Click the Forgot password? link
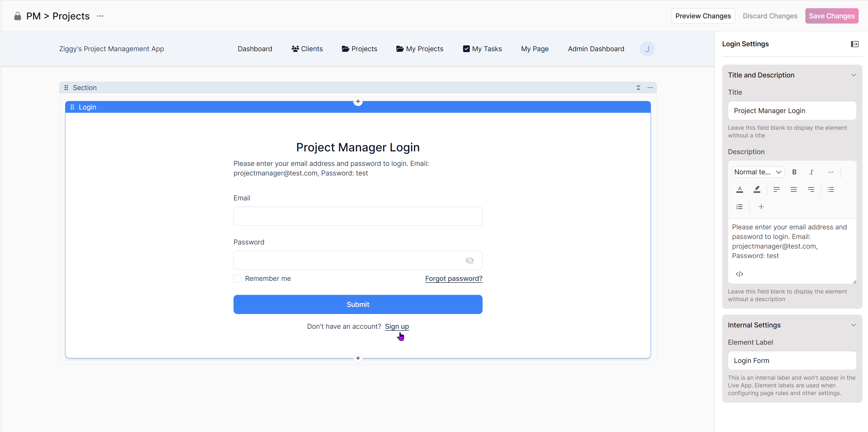Viewport: 868px width, 432px height. click(x=454, y=279)
